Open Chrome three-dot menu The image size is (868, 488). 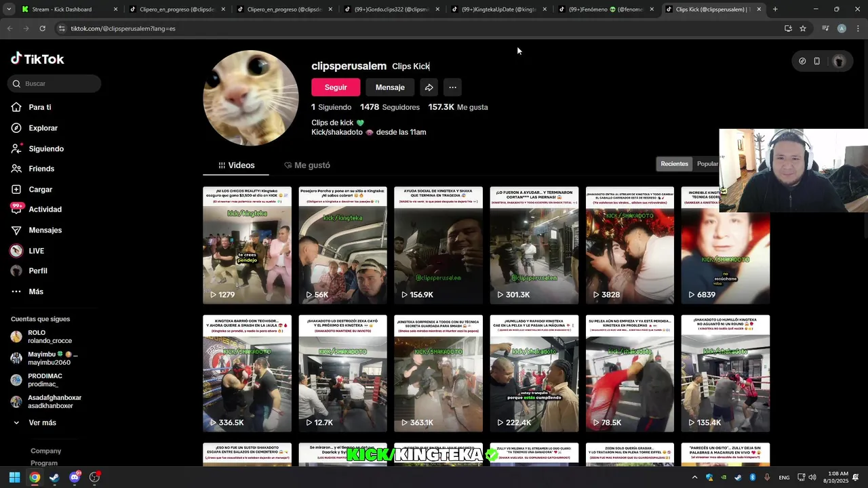(858, 28)
